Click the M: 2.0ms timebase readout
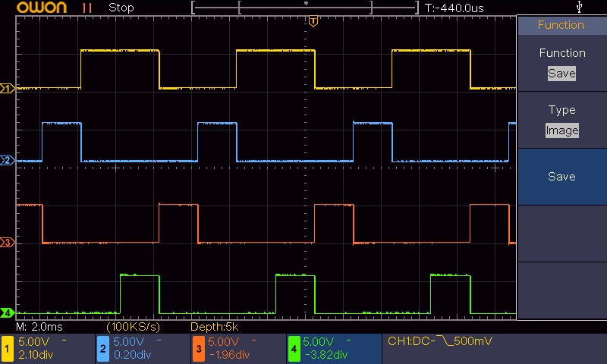Viewport: 607px width, 364px height. [39, 327]
